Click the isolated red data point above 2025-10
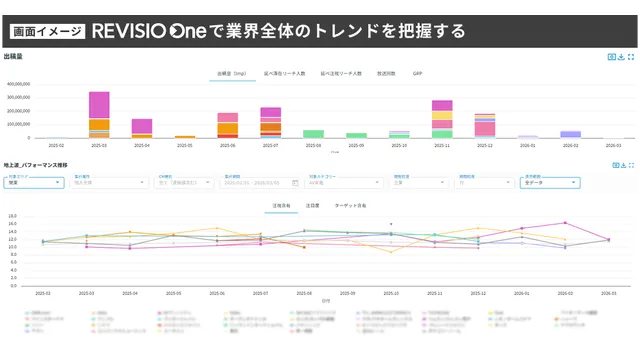Screen dimensions: 640x360 (391, 224)
